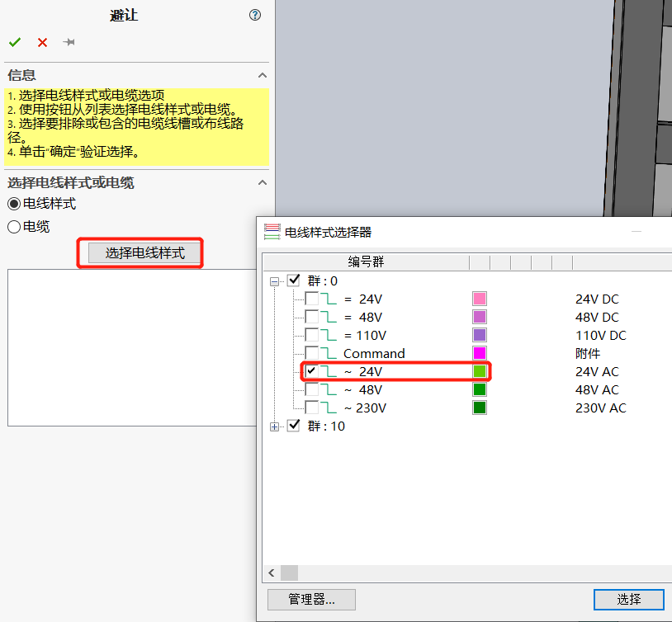Open the 管理器... button

coord(311,599)
